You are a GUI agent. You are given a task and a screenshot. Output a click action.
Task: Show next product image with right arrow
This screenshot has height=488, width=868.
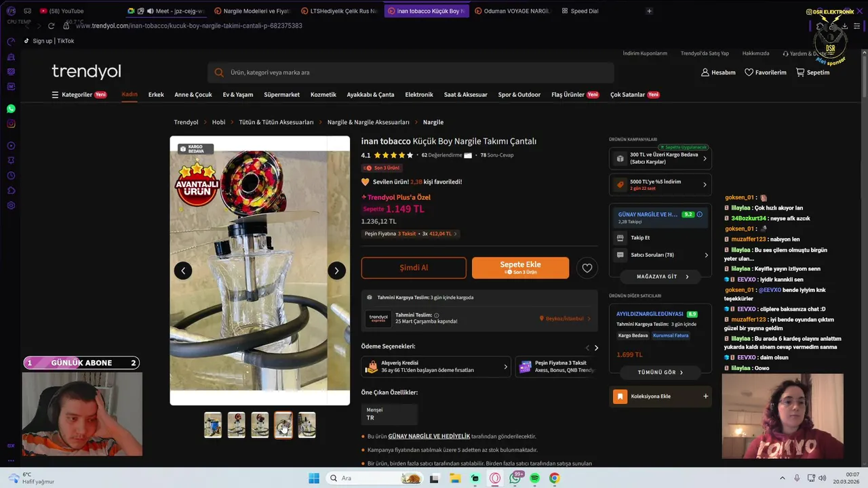click(336, 270)
